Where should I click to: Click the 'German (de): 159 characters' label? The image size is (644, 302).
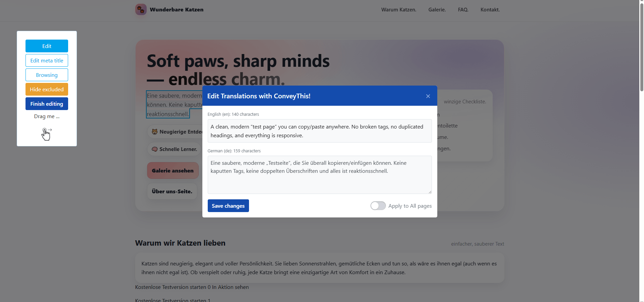pyautogui.click(x=234, y=151)
